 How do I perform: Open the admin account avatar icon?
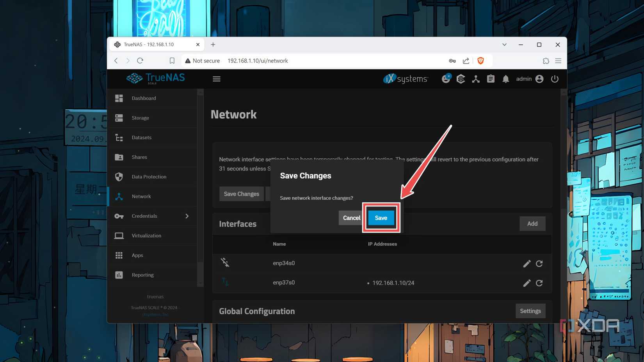tap(539, 79)
